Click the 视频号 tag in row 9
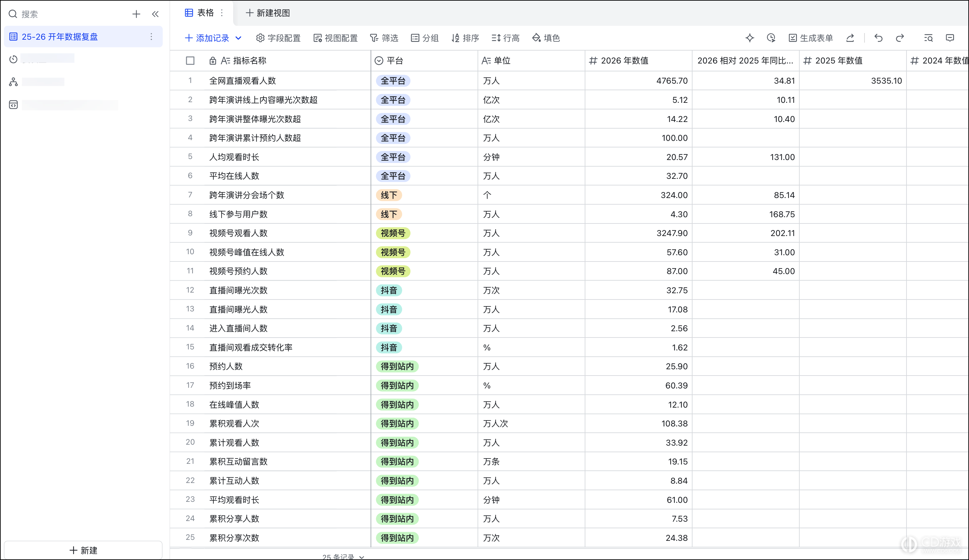This screenshot has height=560, width=969. tap(393, 233)
